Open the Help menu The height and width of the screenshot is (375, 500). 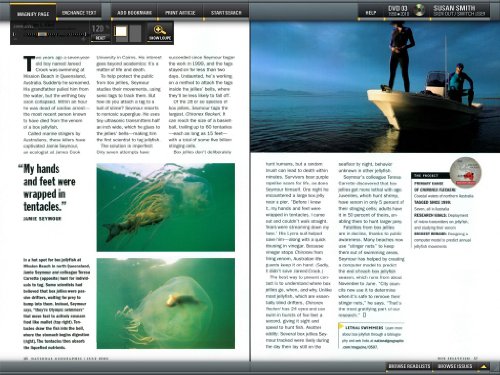point(371,13)
